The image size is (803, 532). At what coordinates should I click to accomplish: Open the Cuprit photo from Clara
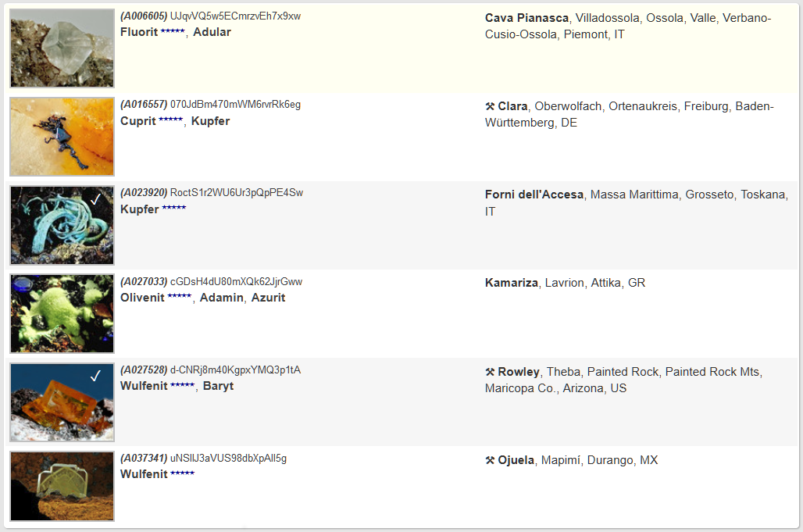click(62, 137)
